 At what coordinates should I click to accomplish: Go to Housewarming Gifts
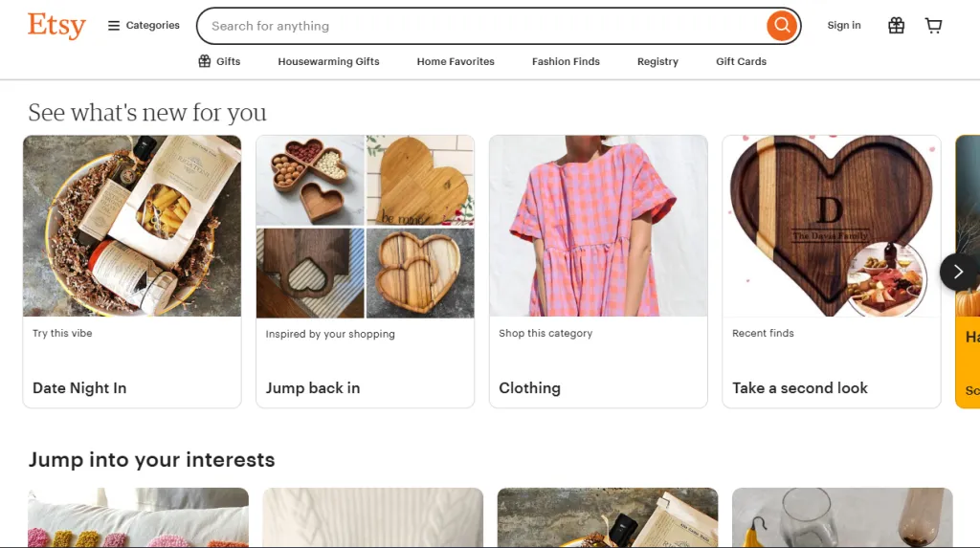329,61
